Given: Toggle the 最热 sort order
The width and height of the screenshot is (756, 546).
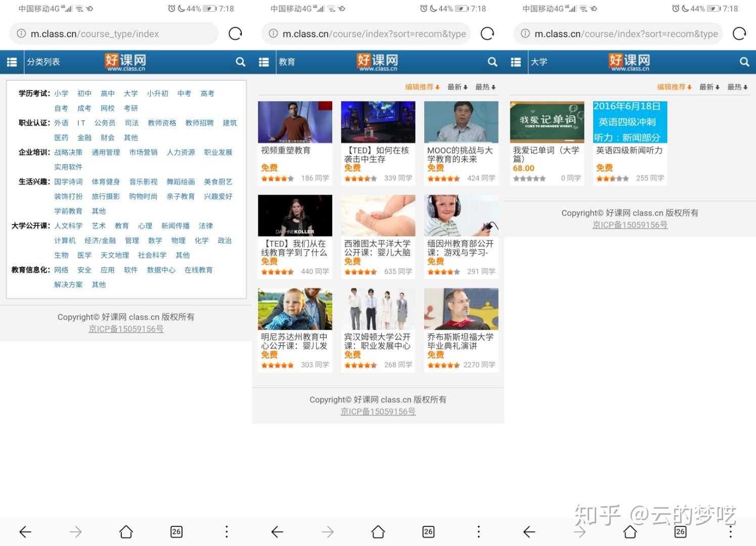Looking at the screenshot, I should [484, 86].
